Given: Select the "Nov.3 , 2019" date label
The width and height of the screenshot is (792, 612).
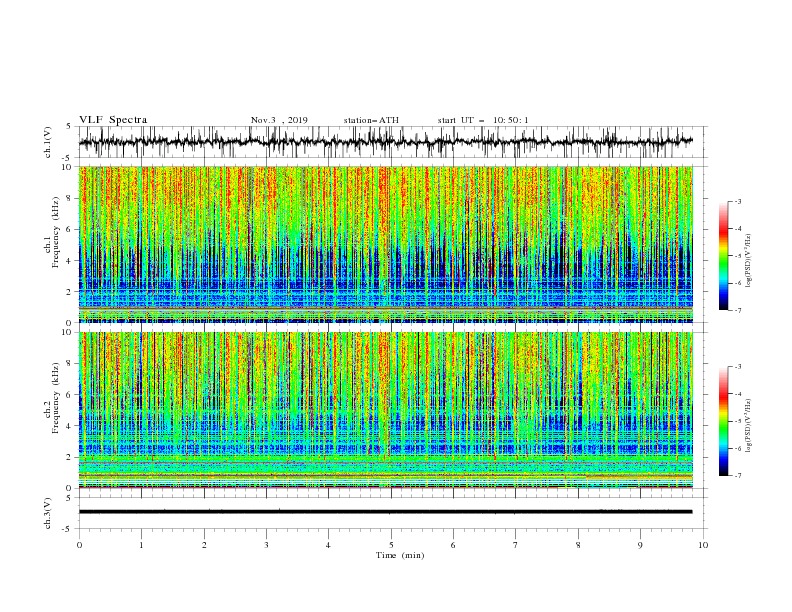Looking at the screenshot, I should tap(279, 120).
